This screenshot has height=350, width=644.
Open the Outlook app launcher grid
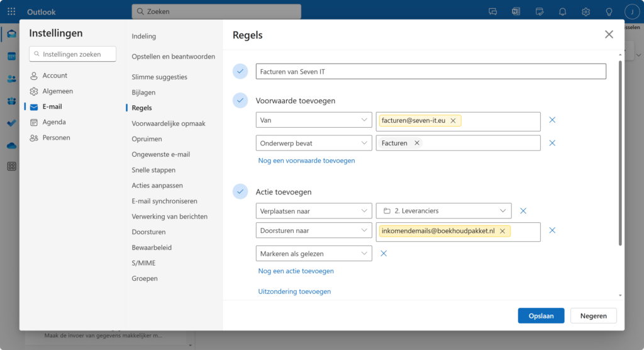11,11
